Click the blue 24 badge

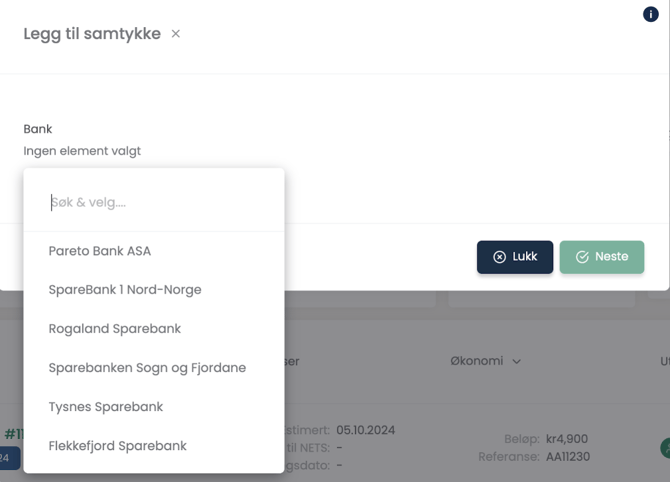(x=6, y=457)
